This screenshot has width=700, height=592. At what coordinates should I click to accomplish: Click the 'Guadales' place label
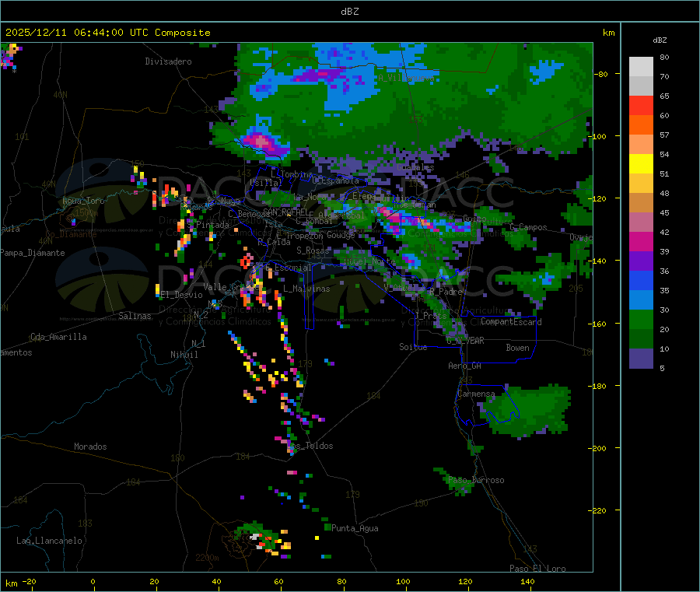415,167
